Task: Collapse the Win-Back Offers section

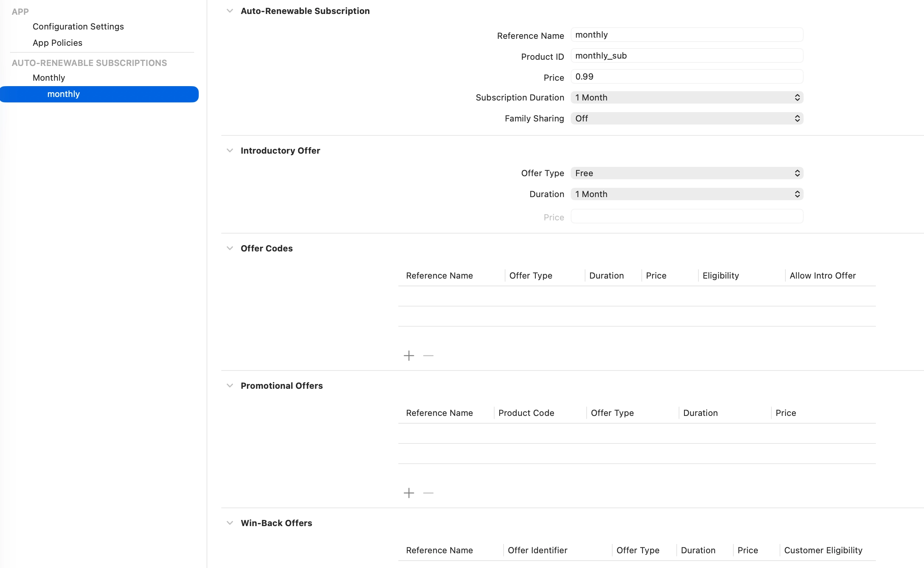Action: pos(230,523)
